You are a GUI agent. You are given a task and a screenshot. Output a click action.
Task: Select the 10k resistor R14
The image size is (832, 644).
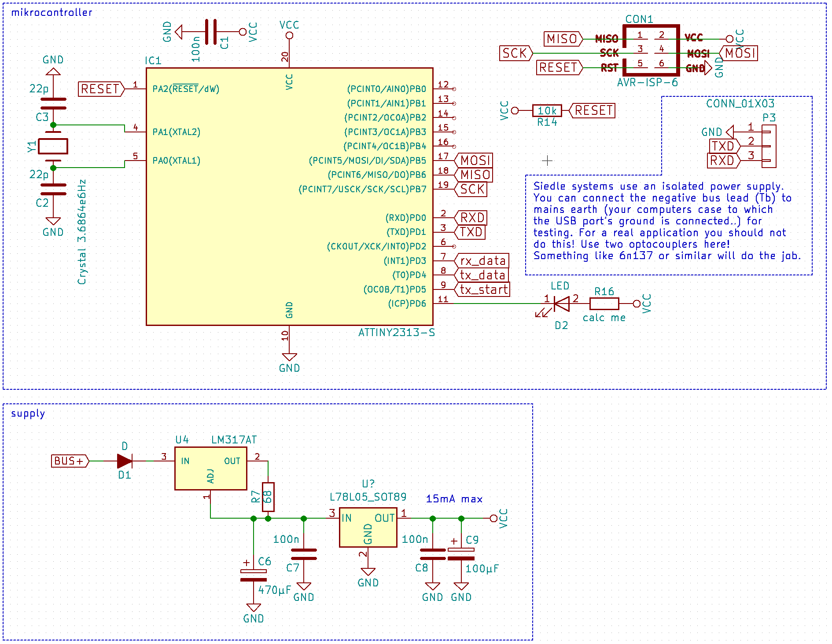(547, 110)
